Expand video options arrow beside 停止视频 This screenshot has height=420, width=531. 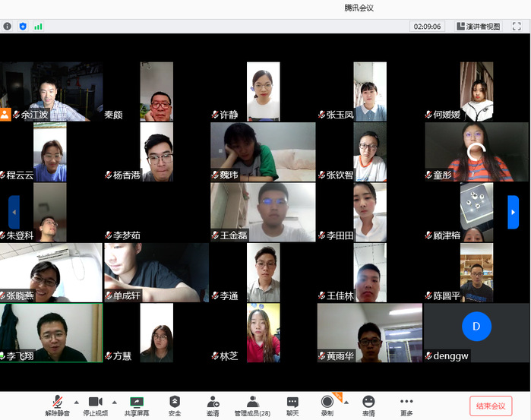[115, 402]
